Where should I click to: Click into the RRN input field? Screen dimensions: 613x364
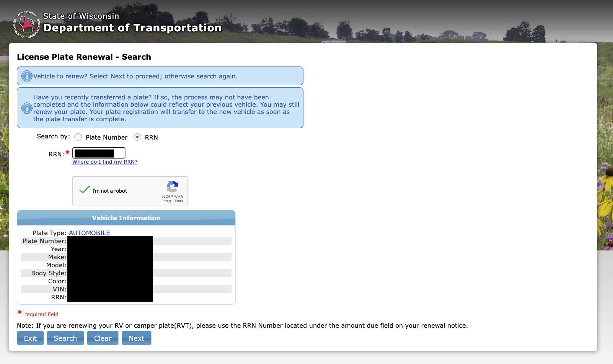tap(99, 153)
